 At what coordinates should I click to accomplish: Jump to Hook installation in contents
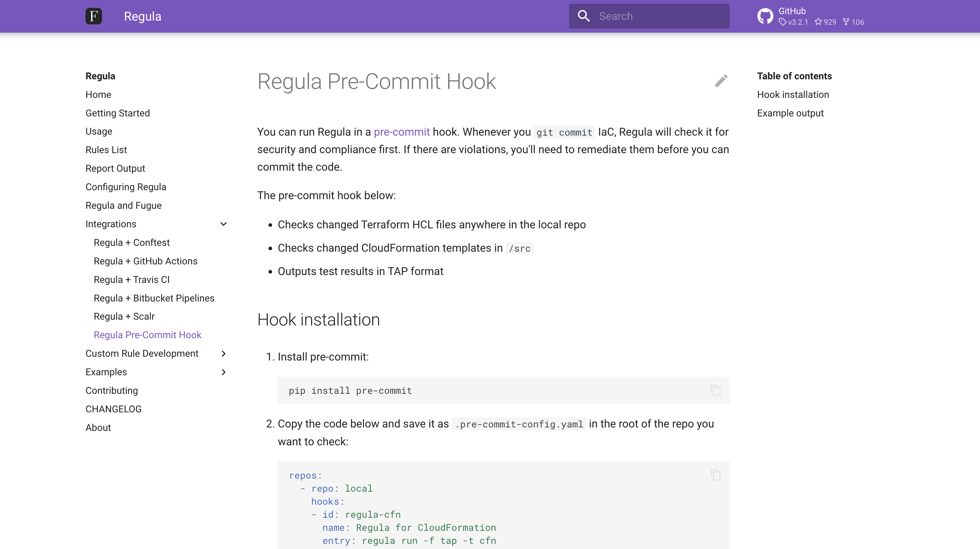click(793, 94)
